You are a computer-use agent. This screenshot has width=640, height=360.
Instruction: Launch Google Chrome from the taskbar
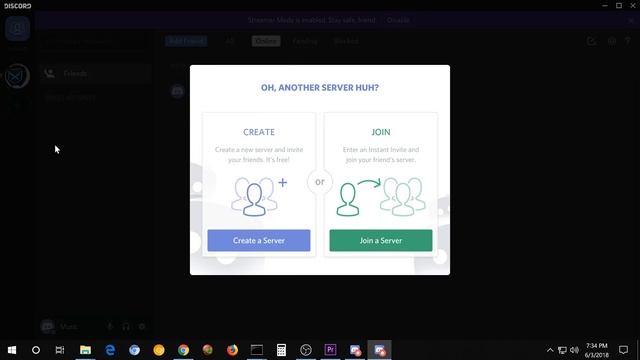(x=183, y=350)
